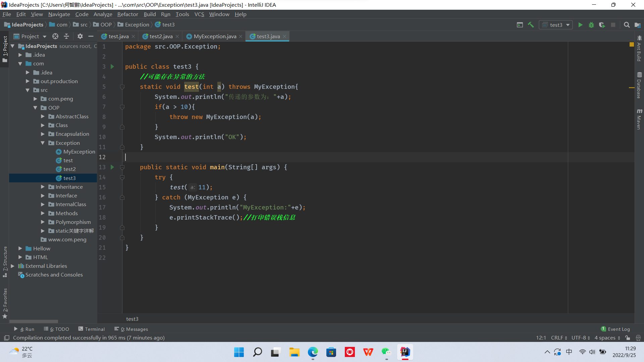Open the Refactor menu

127,14
